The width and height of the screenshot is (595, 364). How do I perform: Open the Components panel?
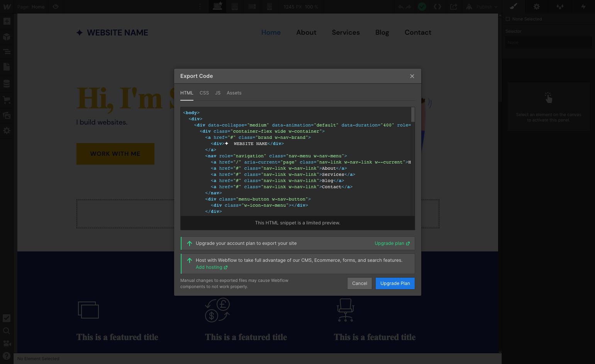click(x=7, y=37)
